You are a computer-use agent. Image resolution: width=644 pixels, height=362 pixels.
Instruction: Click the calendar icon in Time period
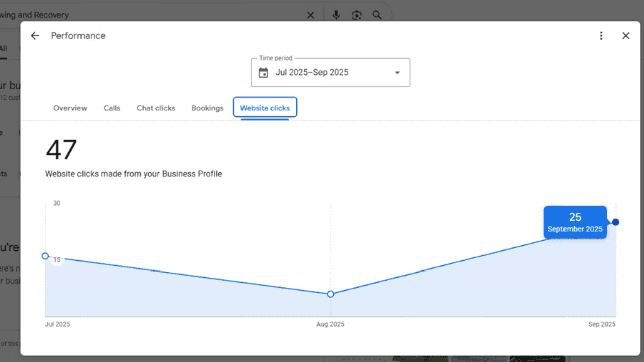pyautogui.click(x=263, y=73)
